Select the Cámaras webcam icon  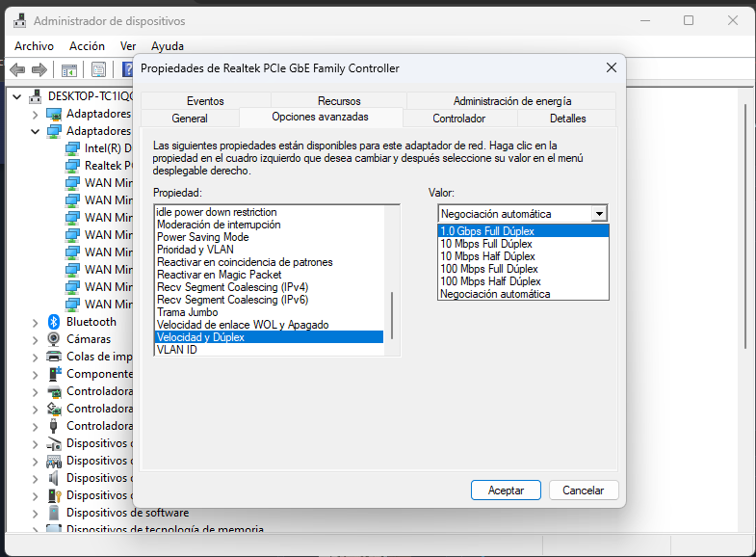pyautogui.click(x=55, y=339)
